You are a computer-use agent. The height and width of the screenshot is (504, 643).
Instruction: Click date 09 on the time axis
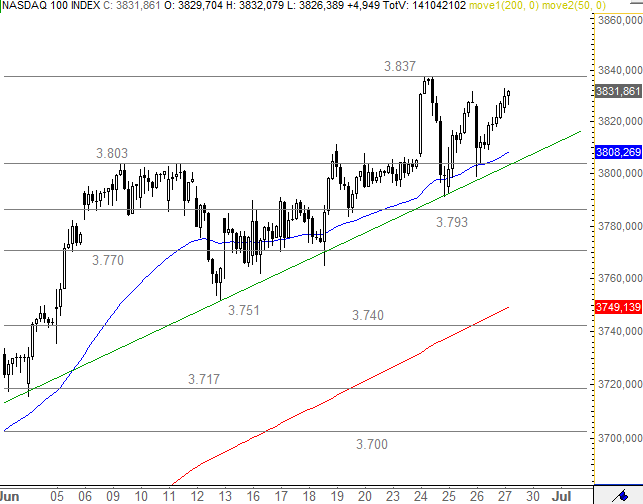click(113, 497)
